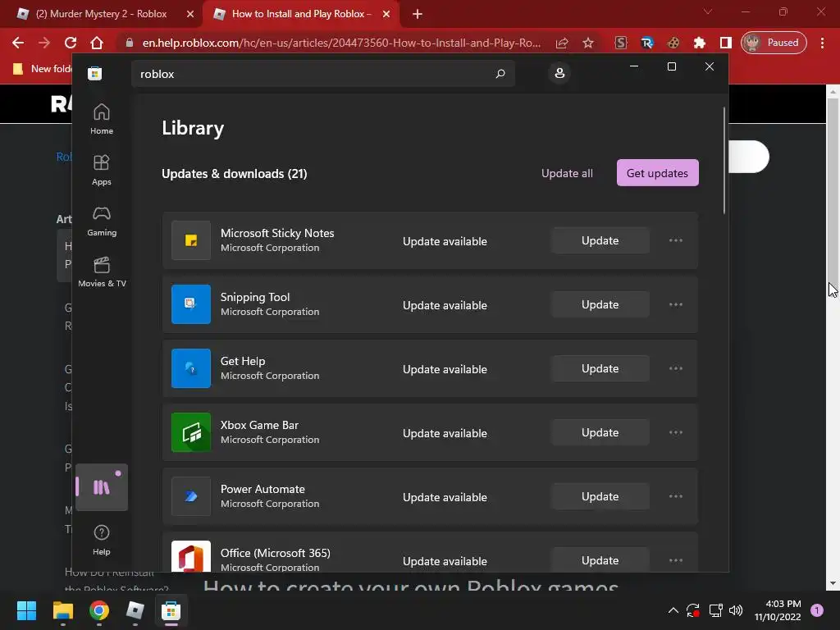Image resolution: width=840 pixels, height=630 pixels.
Task: Update Microsoft Sticky Notes
Action: coord(600,240)
